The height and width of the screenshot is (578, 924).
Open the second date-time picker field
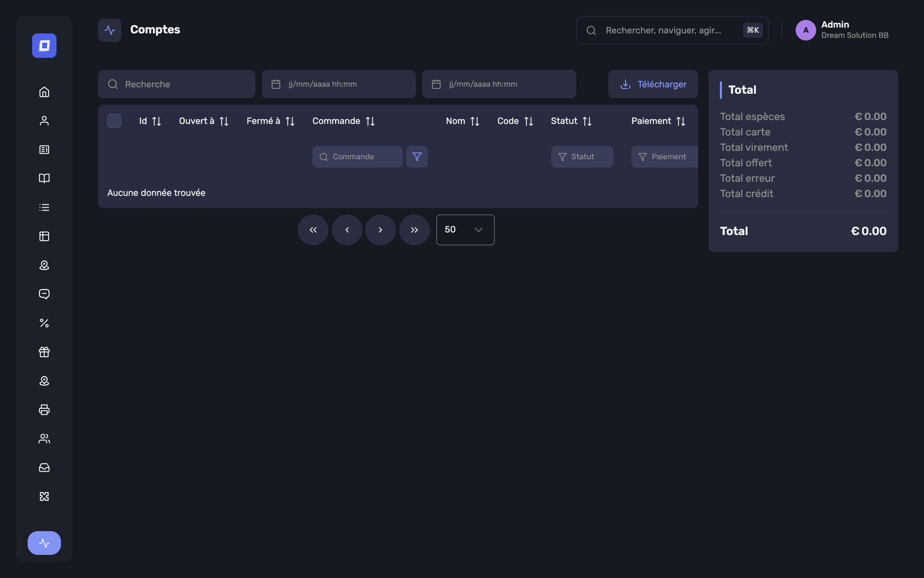(499, 84)
